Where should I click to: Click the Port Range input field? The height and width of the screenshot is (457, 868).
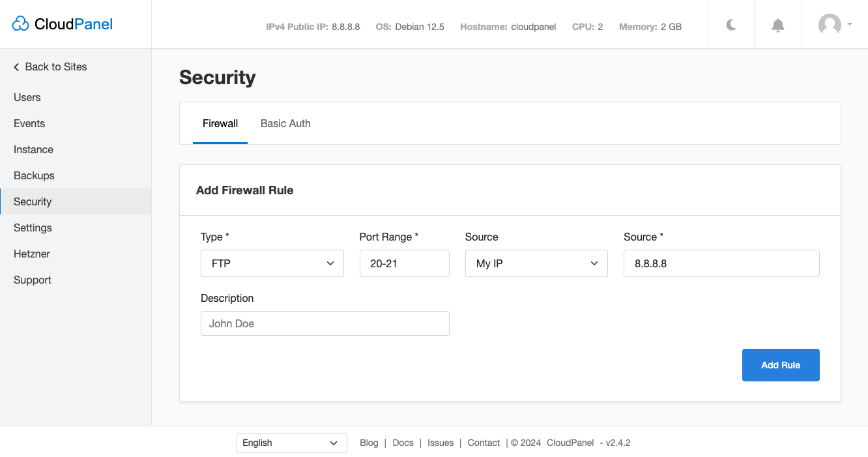coord(404,263)
